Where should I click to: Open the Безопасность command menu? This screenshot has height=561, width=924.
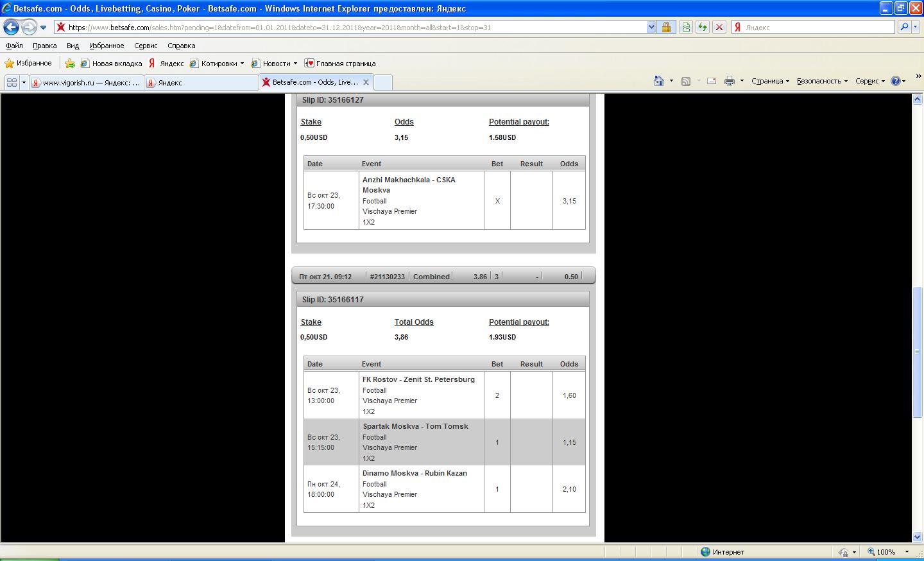[822, 81]
